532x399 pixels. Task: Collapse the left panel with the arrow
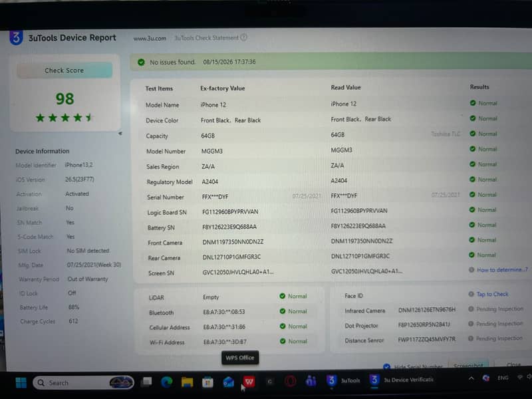120,134
